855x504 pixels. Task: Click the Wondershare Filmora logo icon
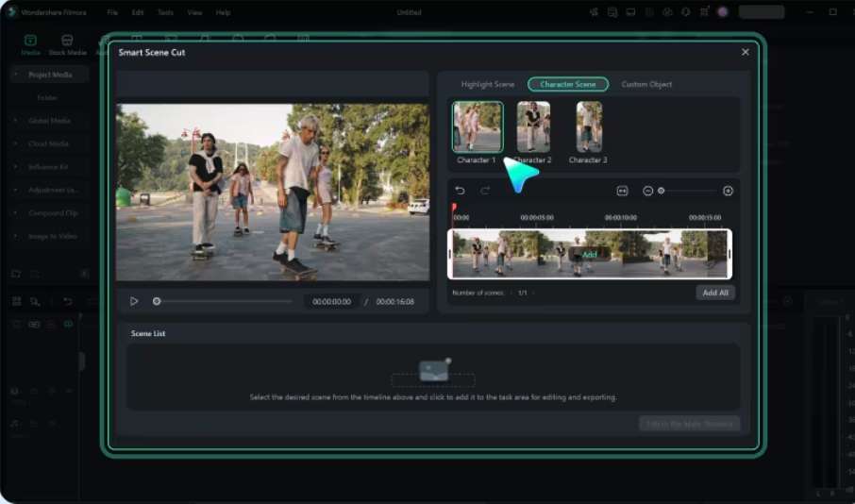(x=12, y=12)
